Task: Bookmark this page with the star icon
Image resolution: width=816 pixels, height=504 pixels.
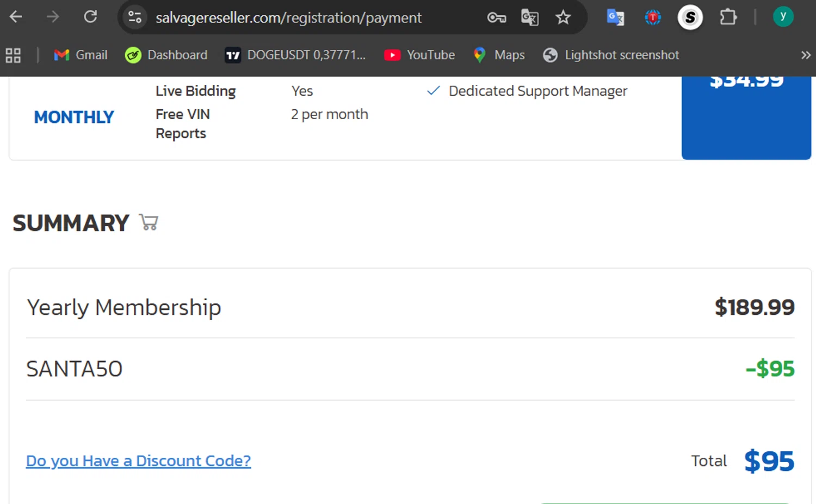Action: point(563,18)
